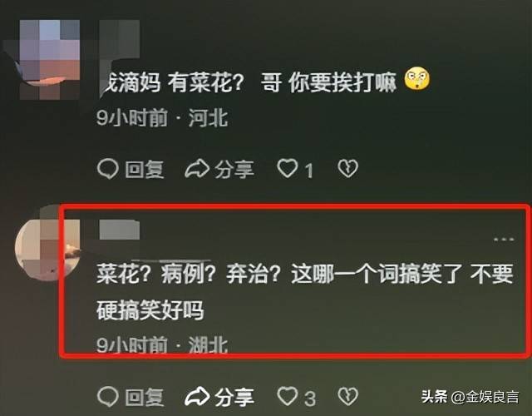Click the shocked emoji in the first comment
Viewport: 532px width, 416px height.
click(x=417, y=79)
